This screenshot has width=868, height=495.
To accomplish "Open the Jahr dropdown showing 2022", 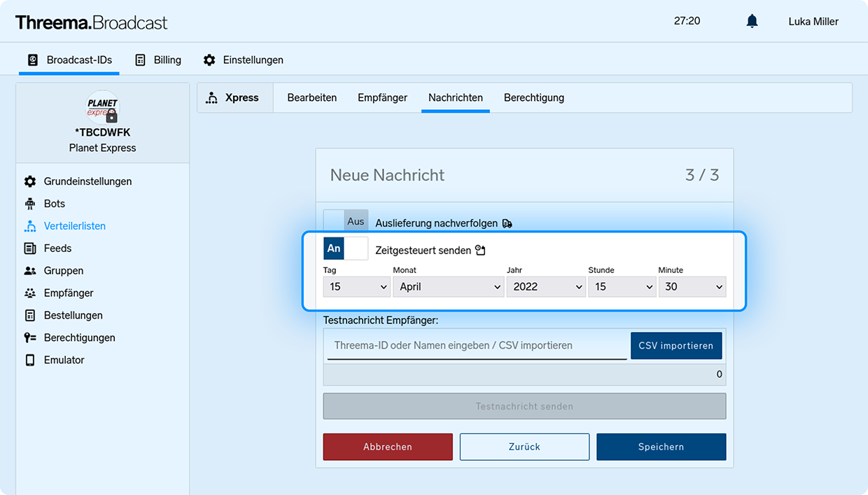I will pos(546,286).
